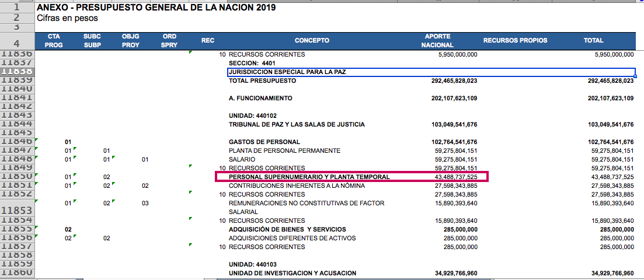Click 'PERSONAL SUPERNUMERARIO Y PLANTA TEMPORAL' cell
The width and height of the screenshot is (644, 280).
309,177
